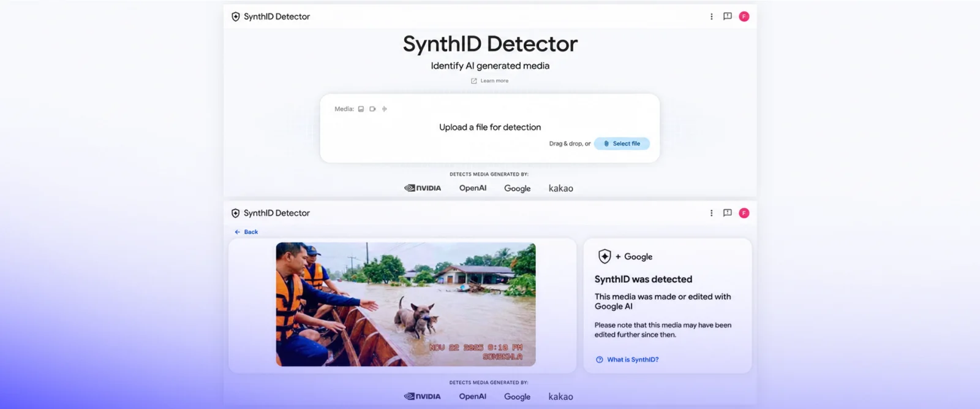Screen dimensions: 980x409
Task: Click the question mark help icon
Action: pyautogui.click(x=600, y=360)
